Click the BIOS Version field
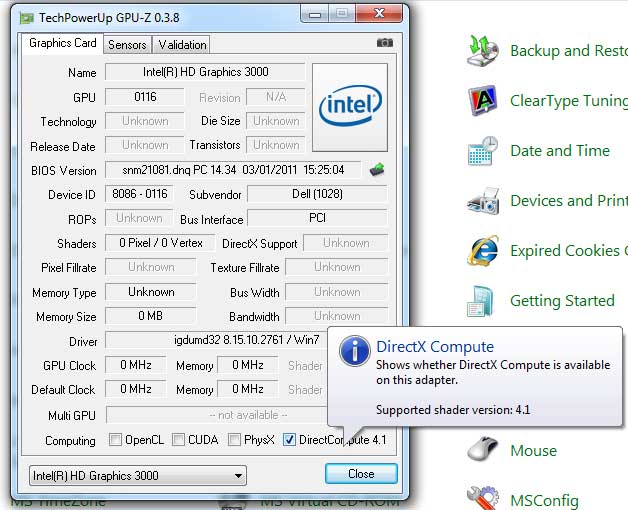 233,170
